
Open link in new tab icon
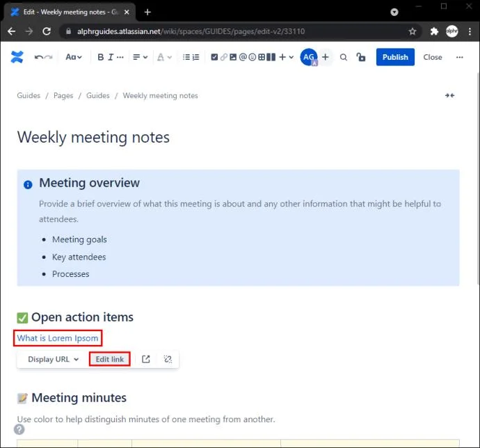pos(146,359)
